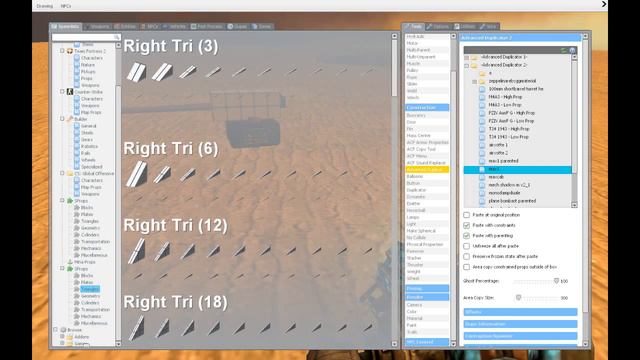
Task: Click the blue round icon above dupe list
Action: pos(572,50)
